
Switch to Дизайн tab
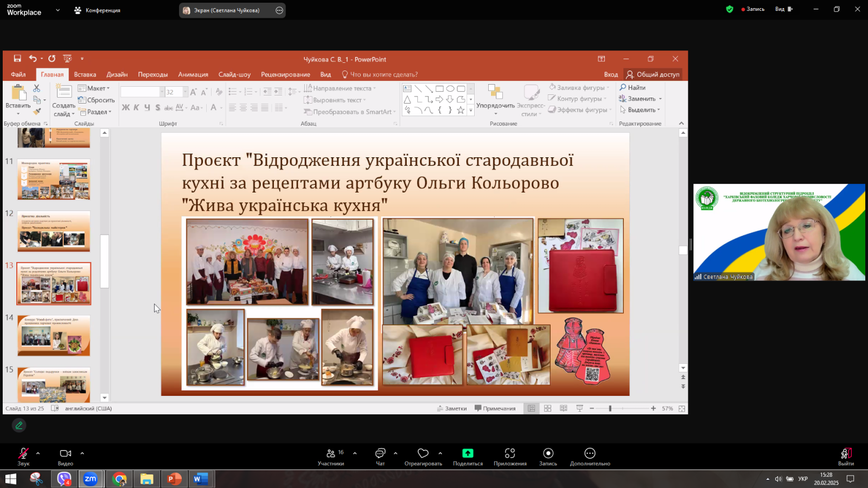point(117,74)
